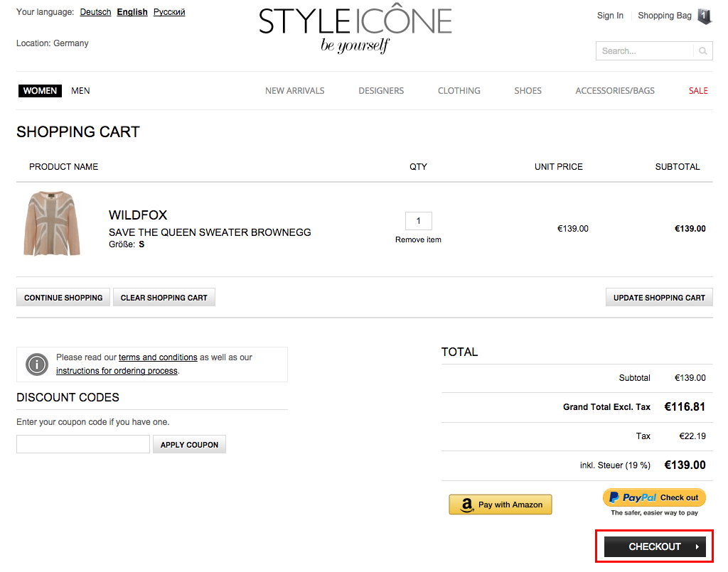Open the Sign In link
This screenshot has width=728, height=572.
point(610,16)
